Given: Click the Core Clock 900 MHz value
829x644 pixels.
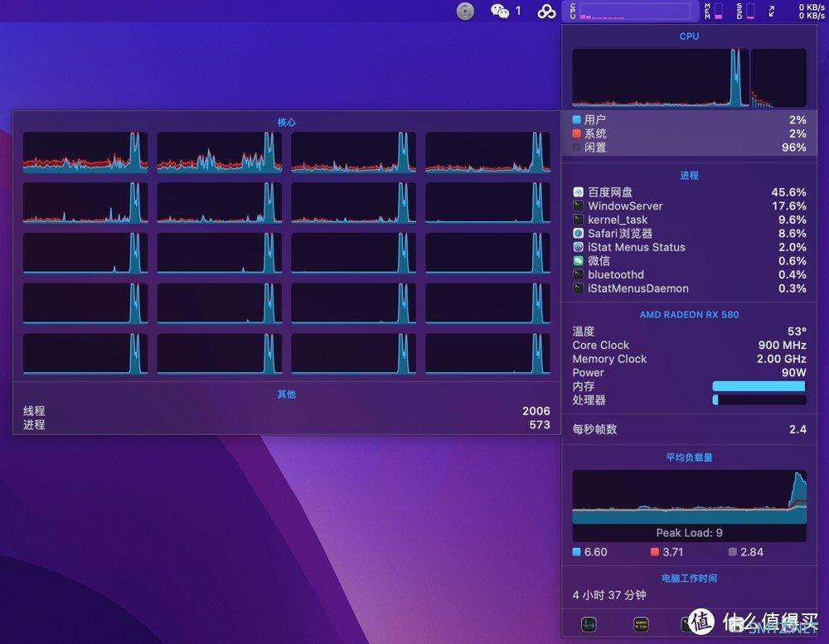Looking at the screenshot, I should (782, 346).
